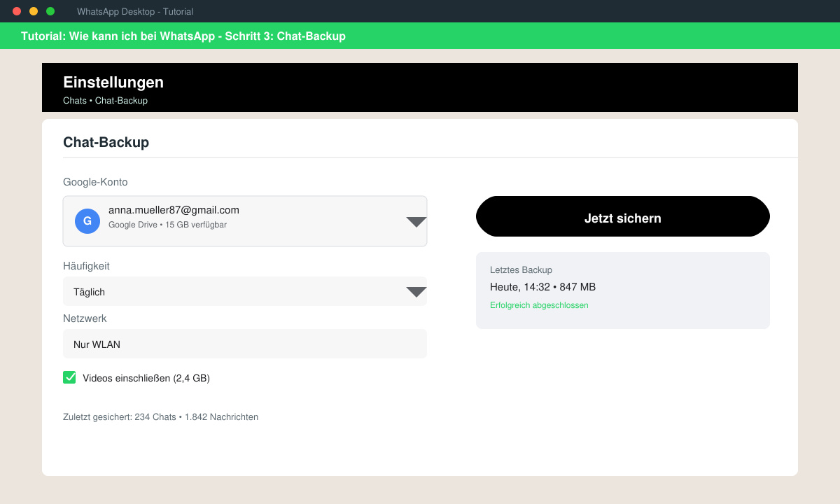This screenshot has height=504, width=840.
Task: Click the Netzwerk field label
Action: (x=85, y=318)
